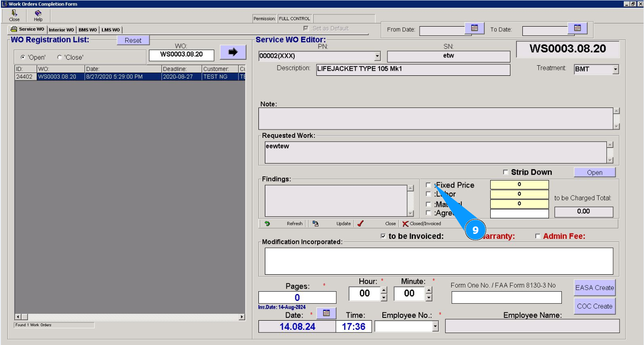Expand the PN dropdown list
The height and width of the screenshot is (345, 644).
[377, 56]
